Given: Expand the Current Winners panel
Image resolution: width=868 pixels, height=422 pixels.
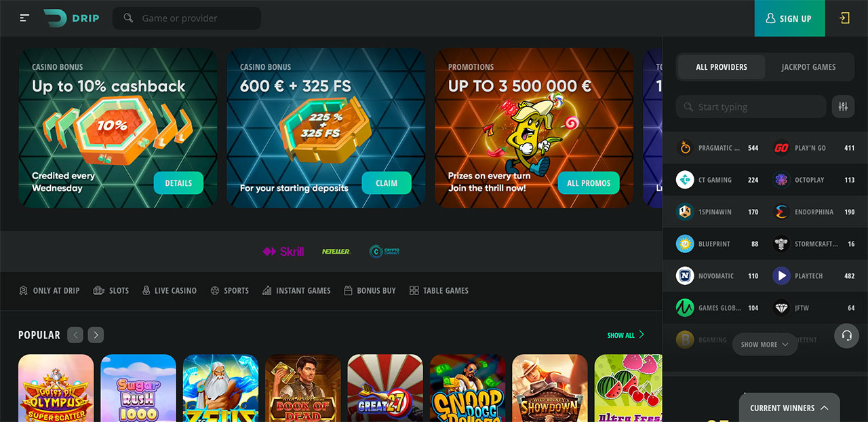Looking at the screenshot, I should coord(789,408).
